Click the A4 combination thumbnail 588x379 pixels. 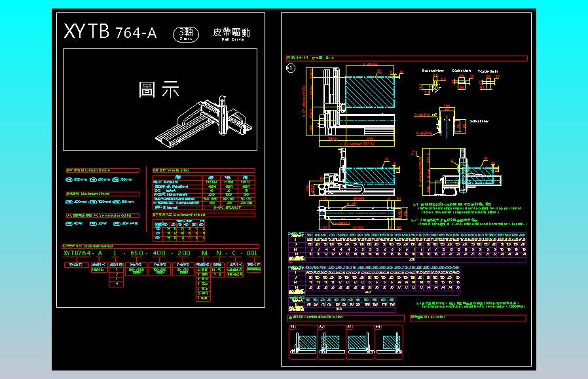389,342
